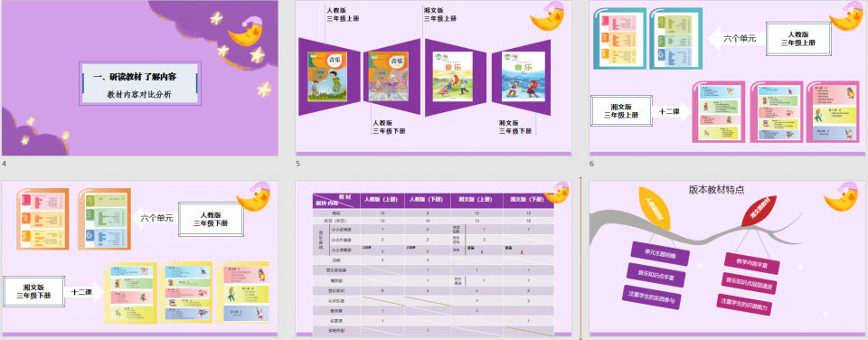Click the moon icon on slide 5
This screenshot has height=340, width=868.
549,16
